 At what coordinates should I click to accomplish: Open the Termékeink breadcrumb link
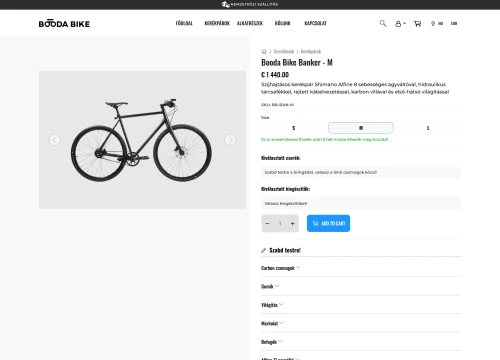tap(284, 51)
